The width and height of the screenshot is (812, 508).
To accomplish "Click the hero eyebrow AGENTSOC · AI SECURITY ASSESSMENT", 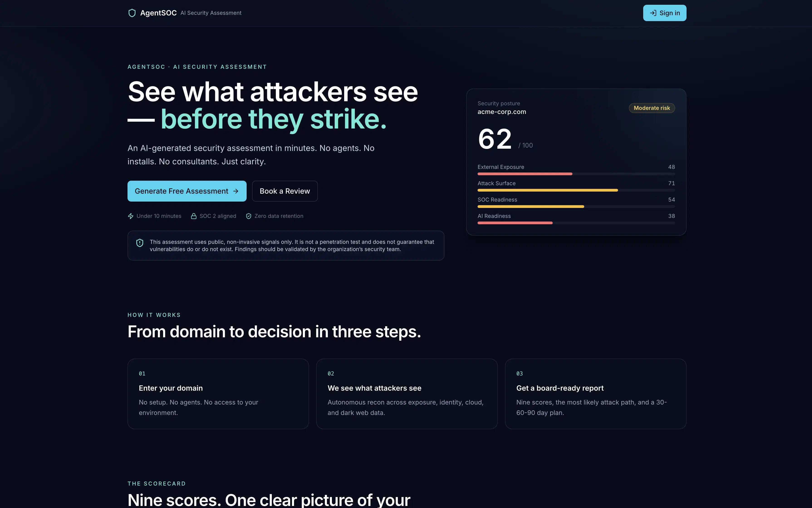I will [x=197, y=67].
